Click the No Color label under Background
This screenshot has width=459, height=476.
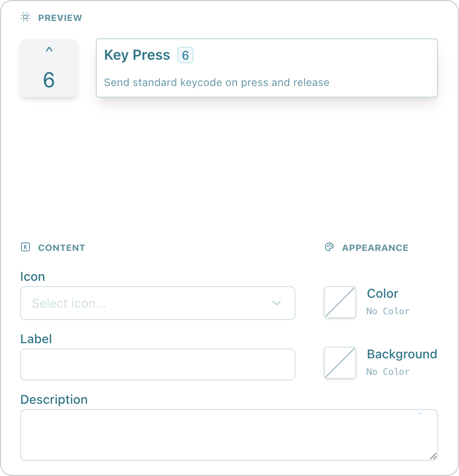[x=388, y=372]
